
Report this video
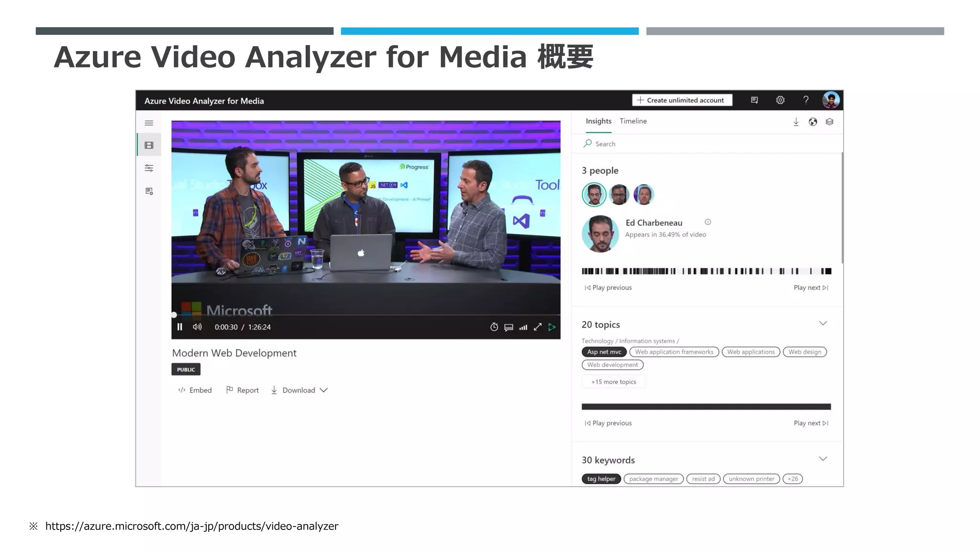coord(242,390)
